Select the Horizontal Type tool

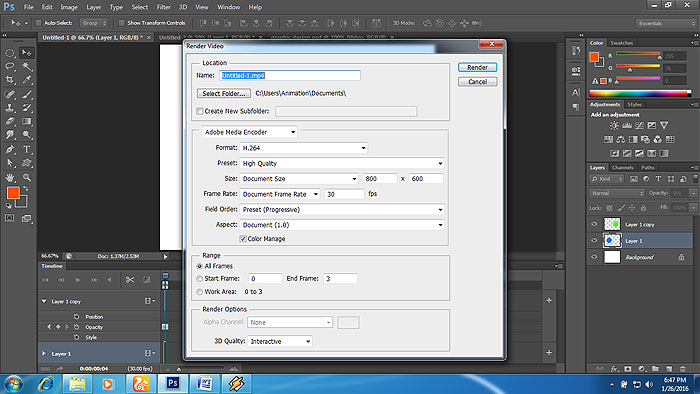[27, 149]
